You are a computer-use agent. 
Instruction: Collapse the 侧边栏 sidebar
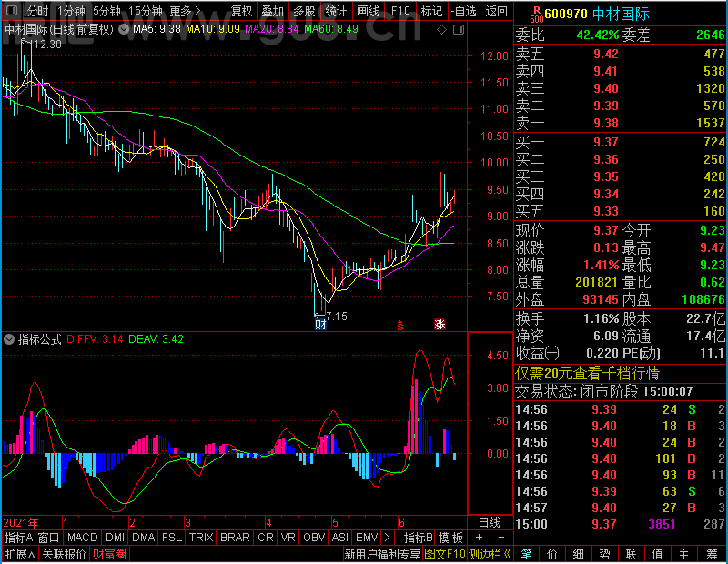(x=489, y=554)
